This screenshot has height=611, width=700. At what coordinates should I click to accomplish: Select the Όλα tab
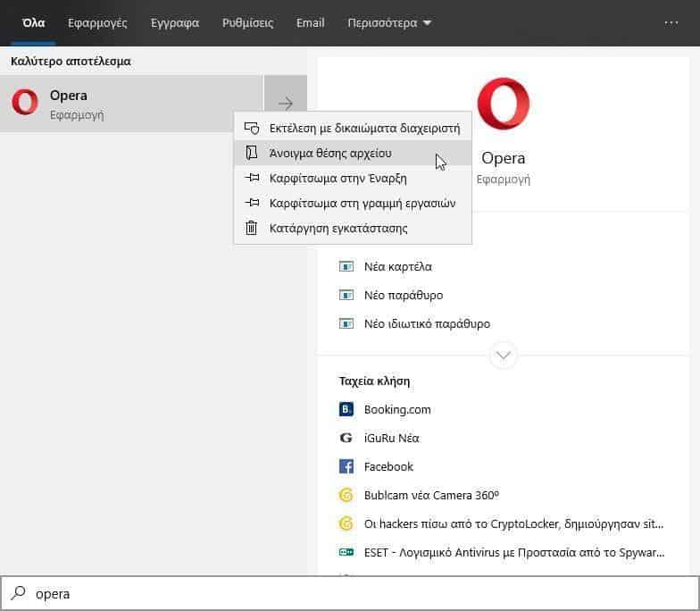[x=34, y=23]
